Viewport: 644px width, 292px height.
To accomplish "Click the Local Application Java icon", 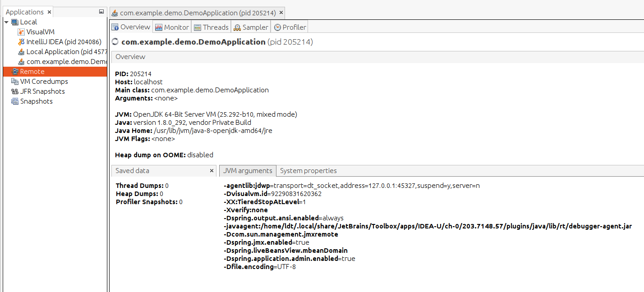I will click(21, 52).
